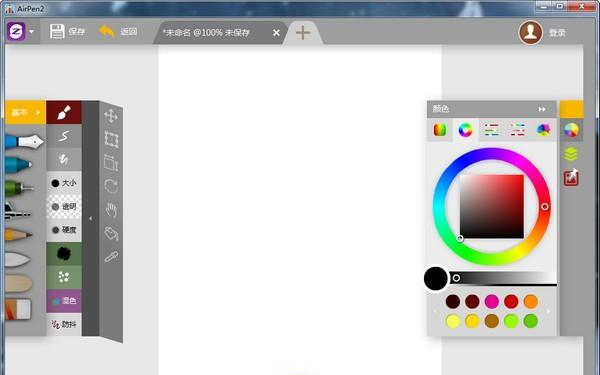The height and width of the screenshot is (375, 600).
Task: Select the eraser block tool
Action: tap(18, 309)
